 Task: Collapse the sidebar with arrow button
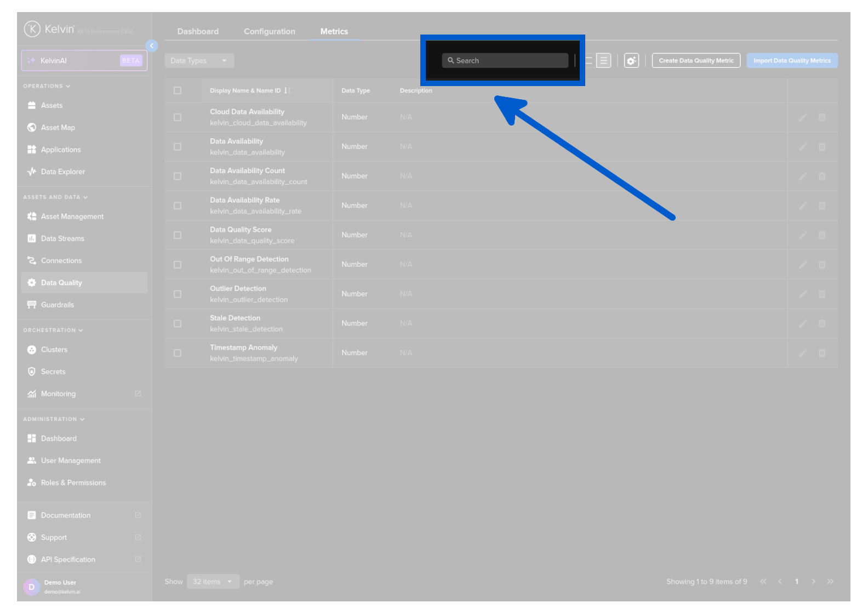(152, 46)
